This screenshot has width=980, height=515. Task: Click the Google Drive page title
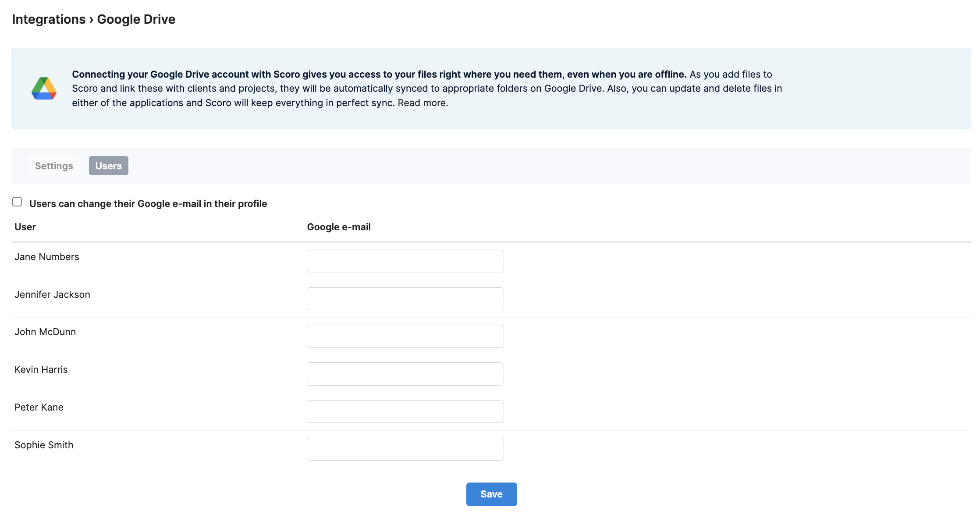click(136, 19)
